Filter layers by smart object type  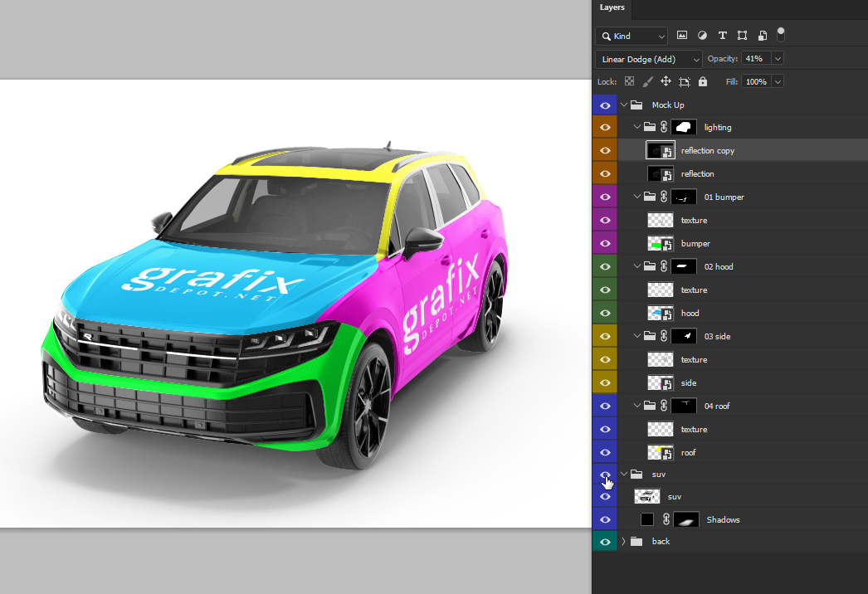point(762,36)
